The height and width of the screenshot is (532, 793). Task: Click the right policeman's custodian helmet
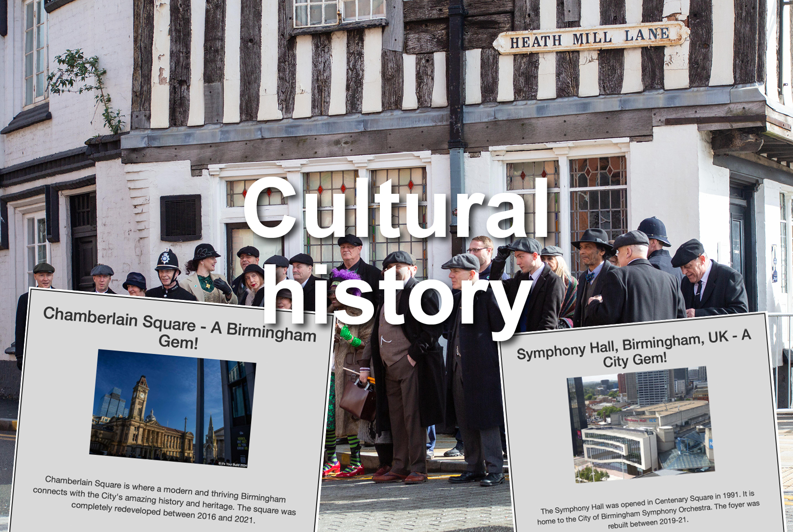click(x=654, y=230)
